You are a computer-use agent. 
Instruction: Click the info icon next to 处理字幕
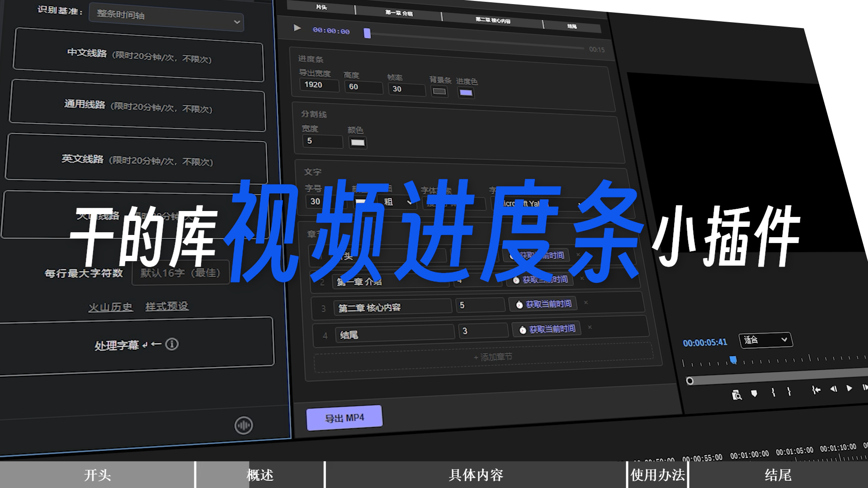pyautogui.click(x=172, y=344)
